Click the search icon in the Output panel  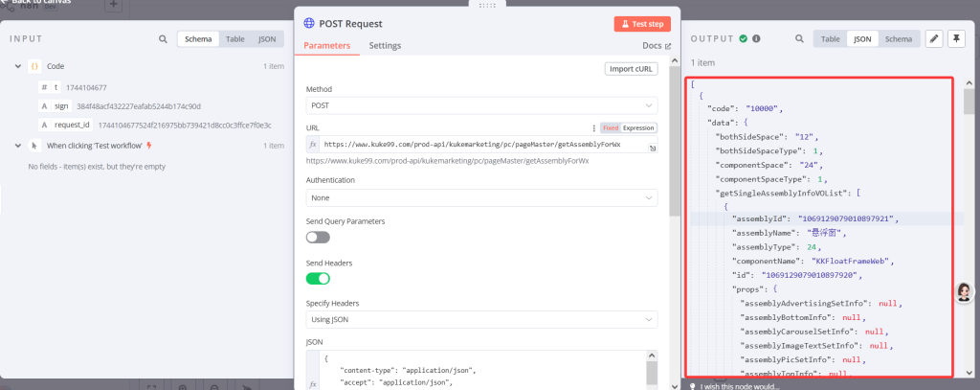(798, 39)
